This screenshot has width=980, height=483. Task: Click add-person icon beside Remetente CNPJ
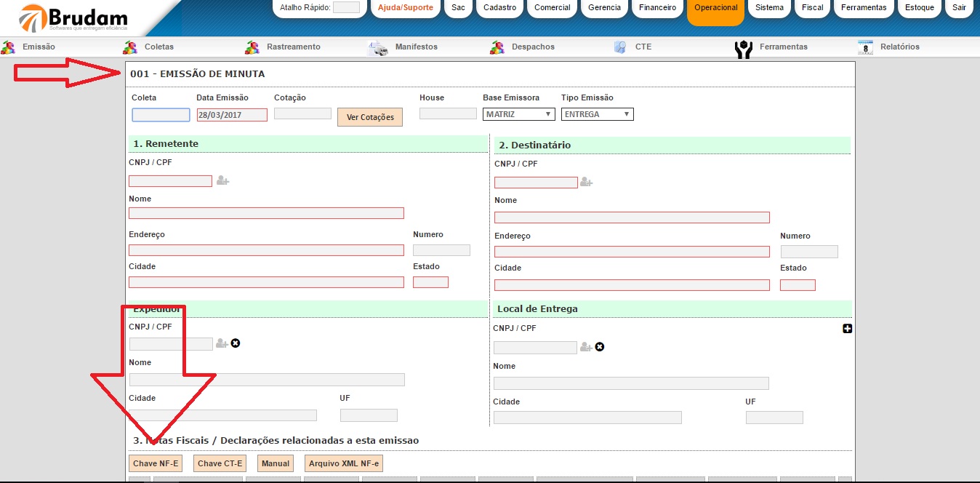coord(222,181)
